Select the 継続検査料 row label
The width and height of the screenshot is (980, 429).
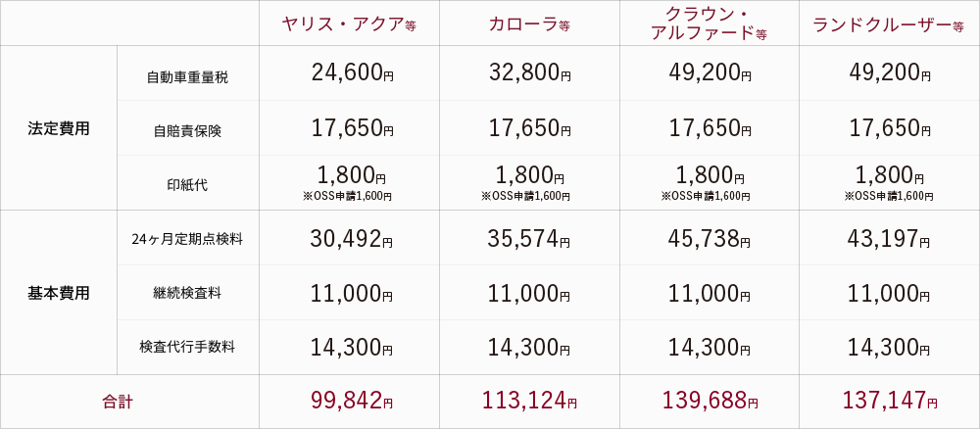click(x=187, y=293)
